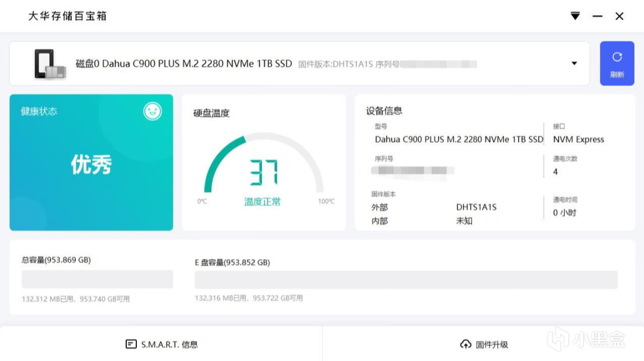Click the 温度正常 status label
This screenshot has height=361, width=644.
pyautogui.click(x=263, y=202)
